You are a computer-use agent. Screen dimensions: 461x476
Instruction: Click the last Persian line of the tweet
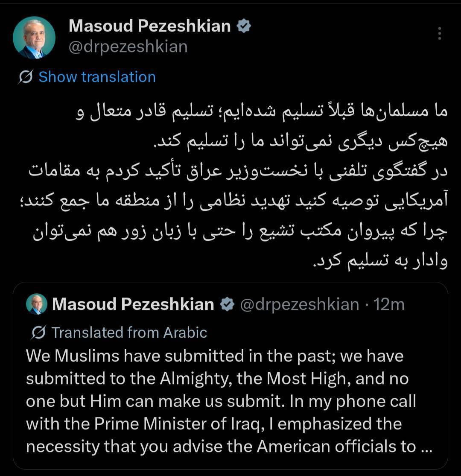click(x=381, y=261)
